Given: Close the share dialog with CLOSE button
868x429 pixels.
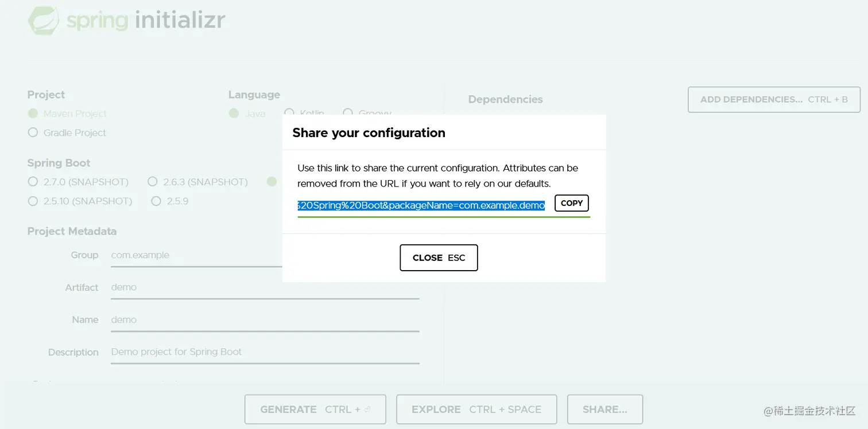Looking at the screenshot, I should [439, 258].
